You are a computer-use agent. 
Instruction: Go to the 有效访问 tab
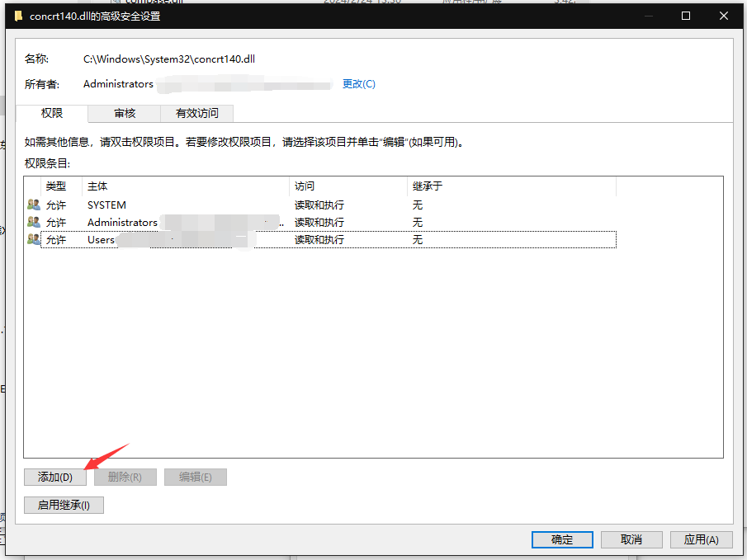tap(197, 113)
